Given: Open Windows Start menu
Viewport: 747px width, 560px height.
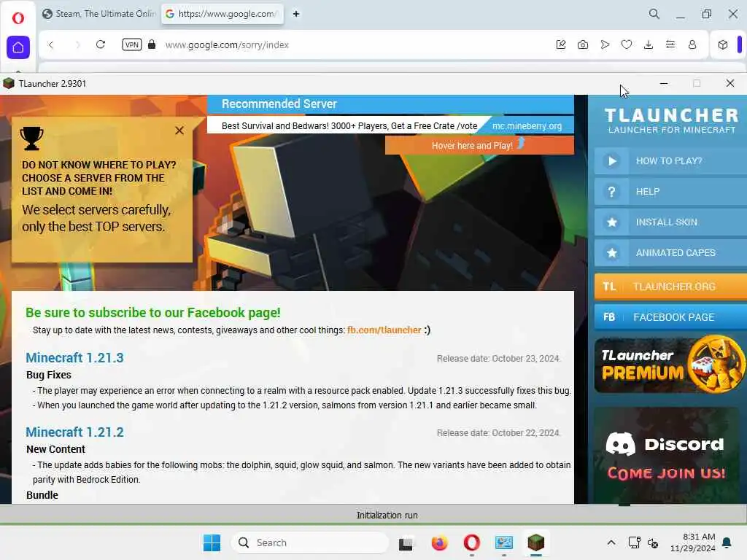Looking at the screenshot, I should [212, 542].
